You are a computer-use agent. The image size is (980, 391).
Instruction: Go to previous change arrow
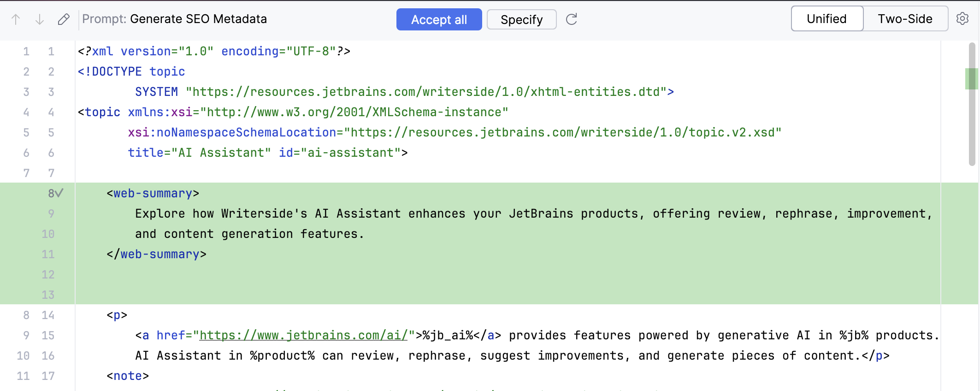(16, 19)
